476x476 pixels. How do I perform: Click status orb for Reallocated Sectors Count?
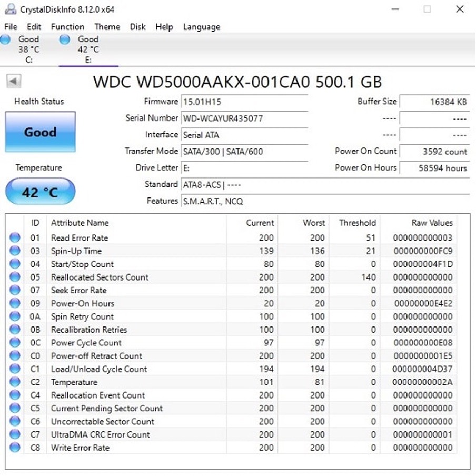pos(15,276)
